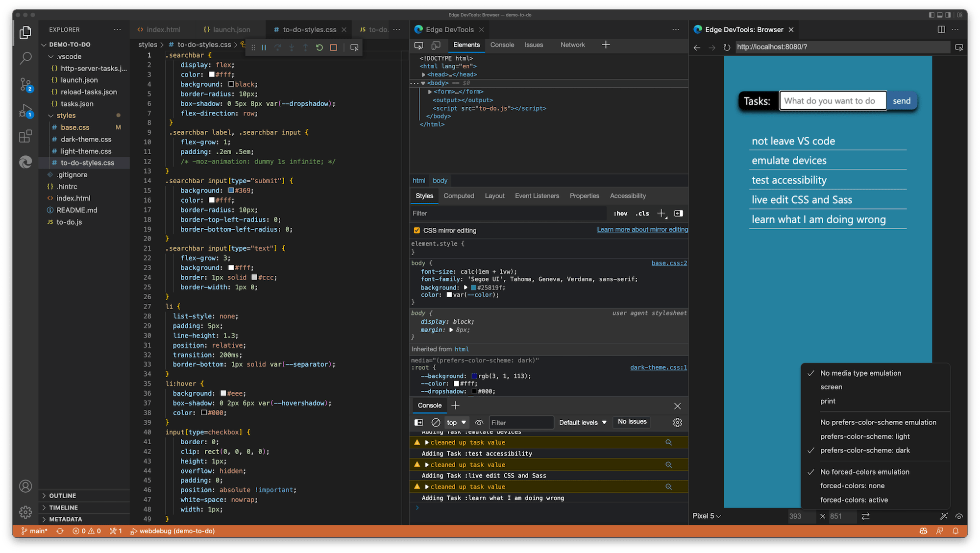This screenshot has height=553, width=980.
Task: Open the Run and Debug sidebar view
Action: tap(25, 111)
